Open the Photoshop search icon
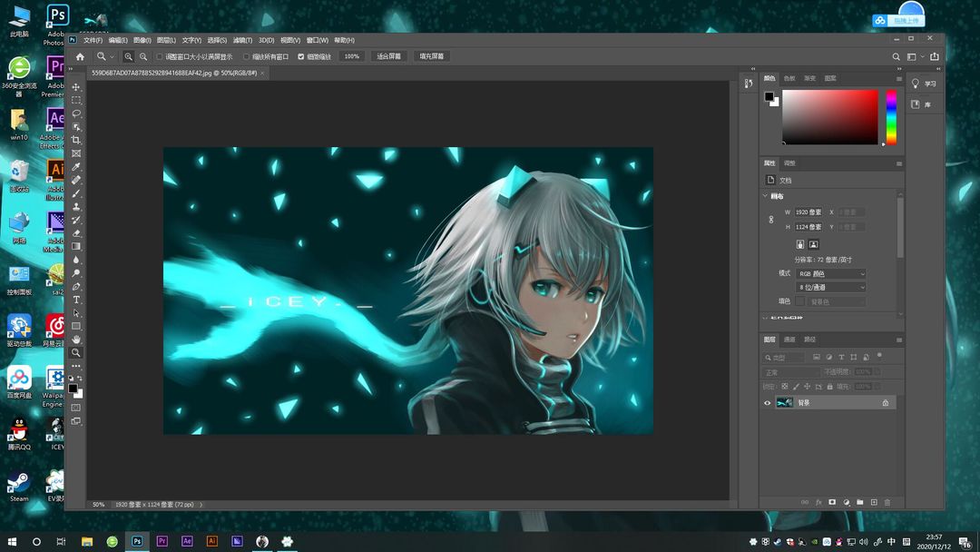980x552 pixels. tap(897, 56)
